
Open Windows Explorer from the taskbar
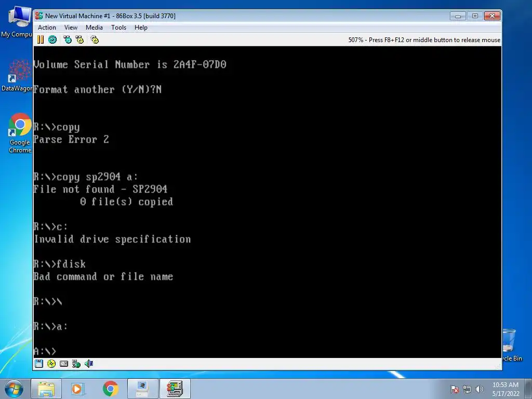coord(46,389)
